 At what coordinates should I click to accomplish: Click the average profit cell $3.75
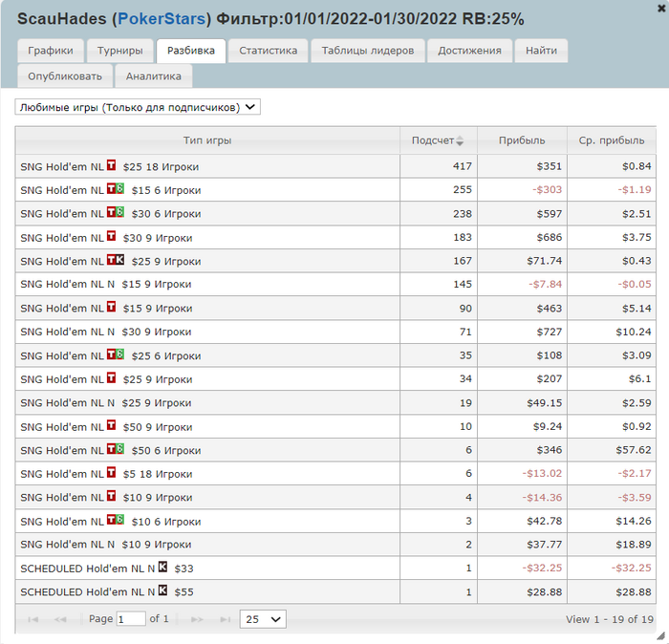coord(612,237)
